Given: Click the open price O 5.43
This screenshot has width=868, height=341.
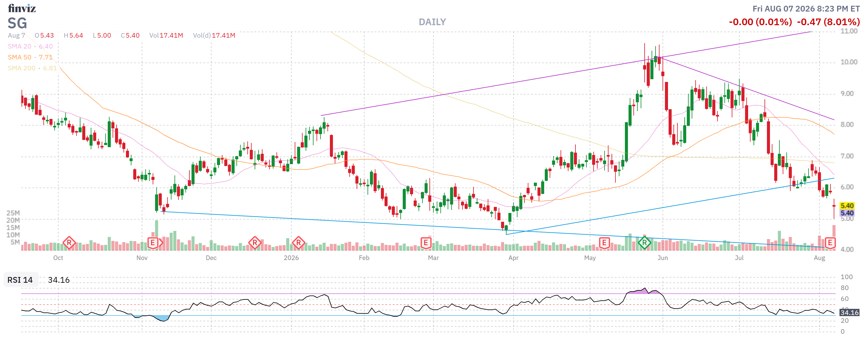Looking at the screenshot, I should tap(44, 35).
